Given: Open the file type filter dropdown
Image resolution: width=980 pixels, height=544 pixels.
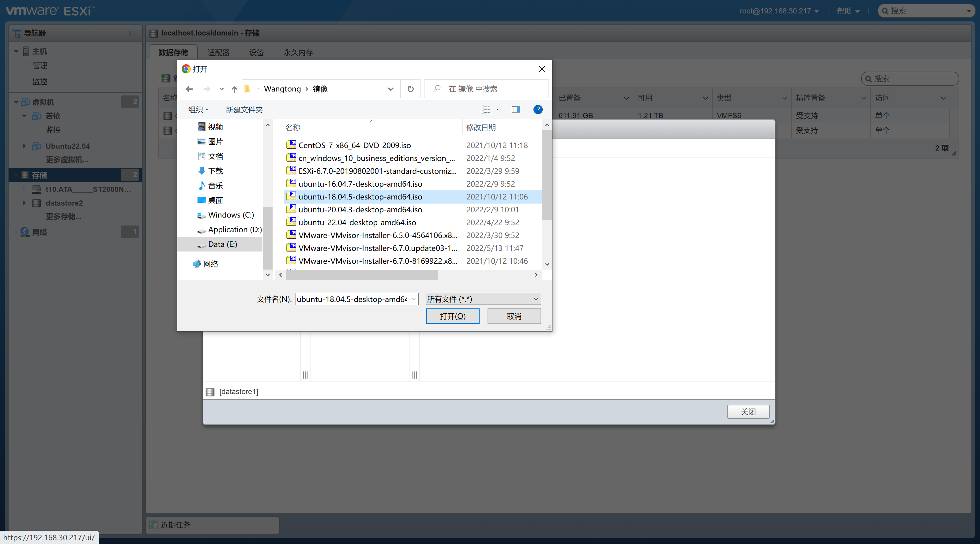Looking at the screenshot, I should click(x=483, y=299).
